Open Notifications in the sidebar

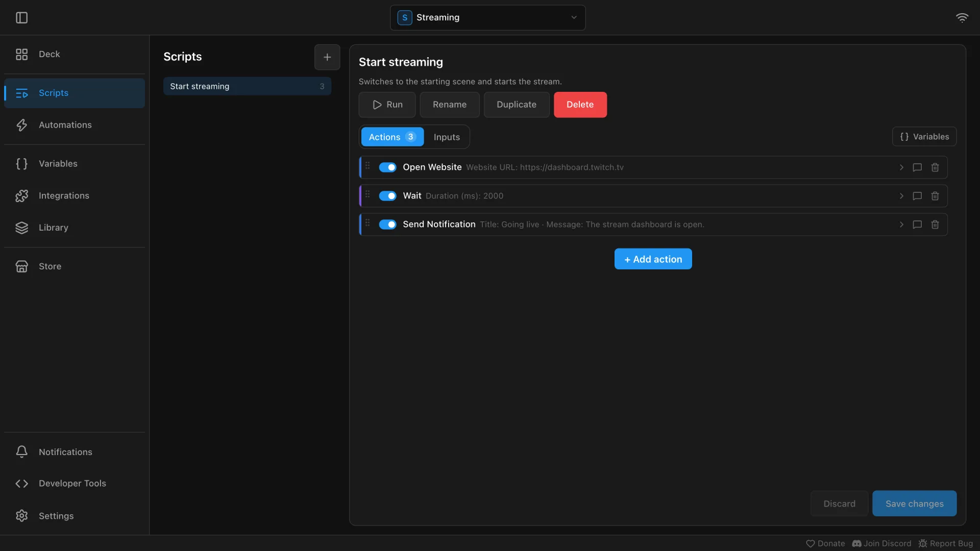[75, 452]
